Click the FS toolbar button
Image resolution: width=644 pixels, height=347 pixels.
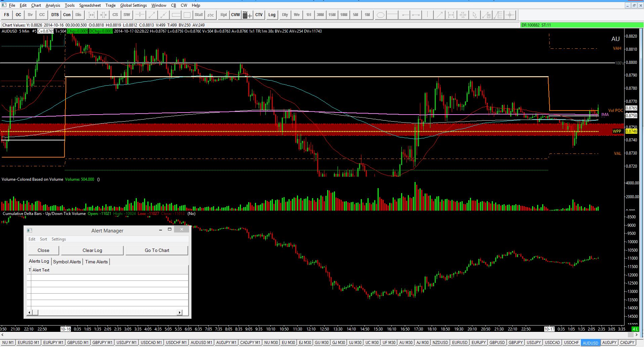(x=7, y=15)
